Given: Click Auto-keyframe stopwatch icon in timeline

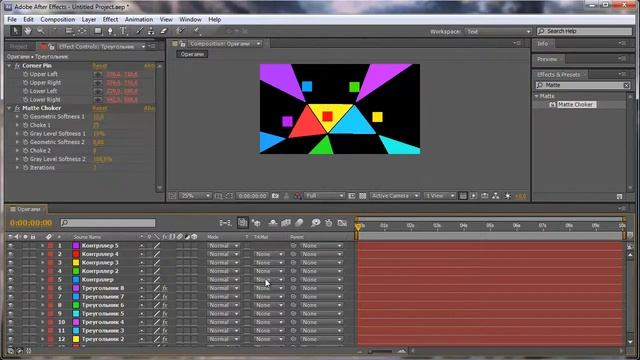Looking at the screenshot, I should 329,223.
